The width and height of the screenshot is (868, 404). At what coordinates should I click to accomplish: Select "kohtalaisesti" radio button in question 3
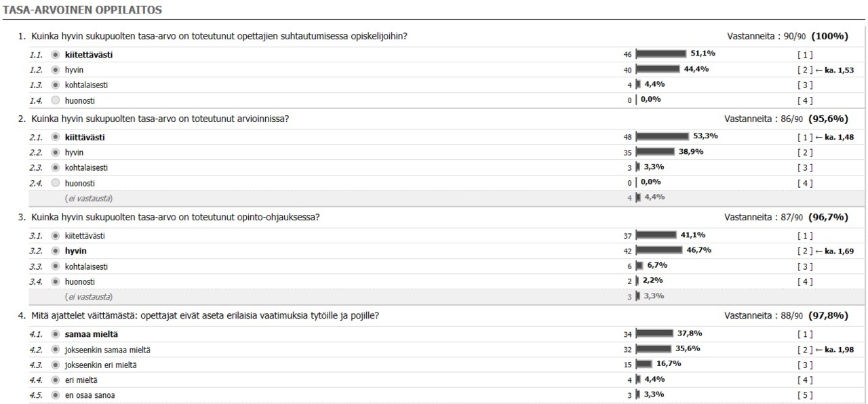56,266
